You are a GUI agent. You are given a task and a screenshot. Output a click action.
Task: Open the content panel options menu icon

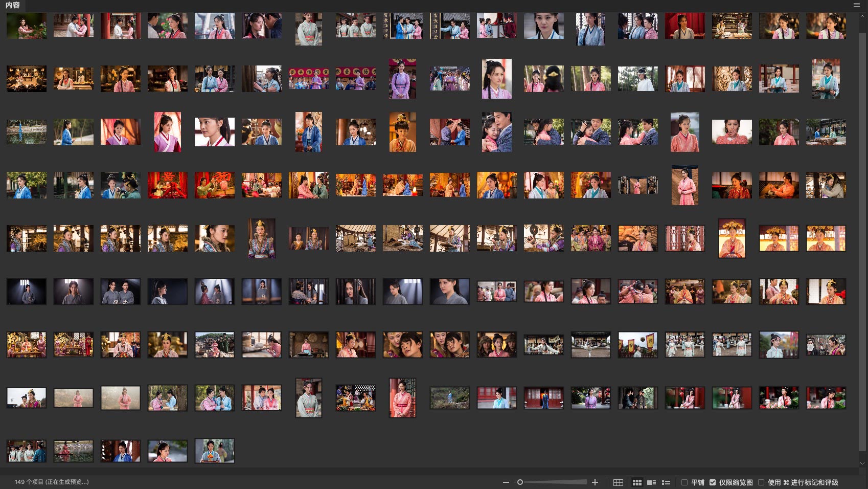point(857,5)
